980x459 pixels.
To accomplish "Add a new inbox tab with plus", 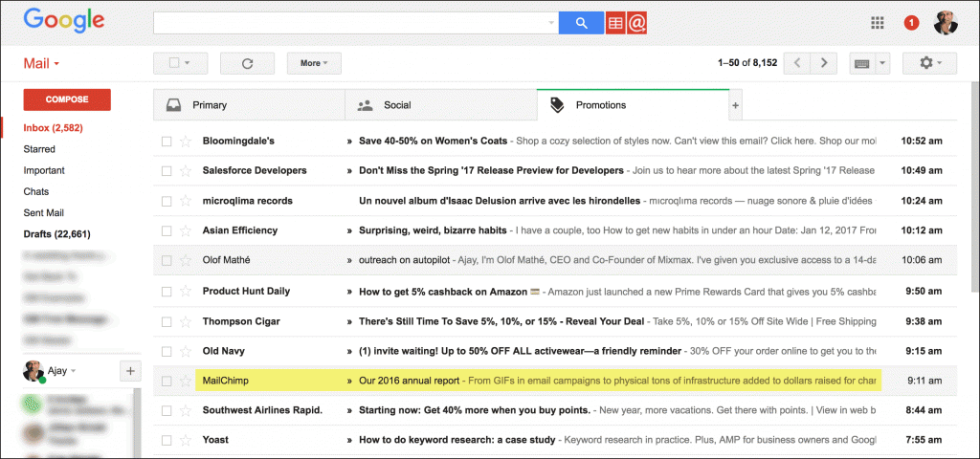I will click(x=735, y=105).
